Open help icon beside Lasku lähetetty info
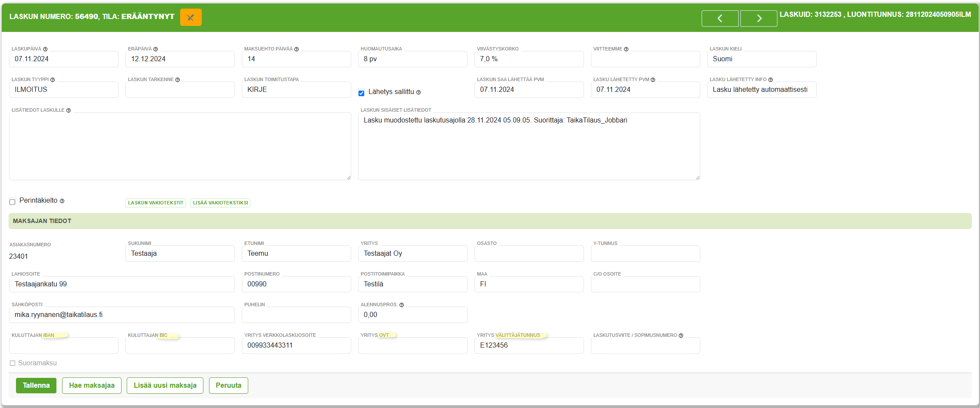 [771, 80]
